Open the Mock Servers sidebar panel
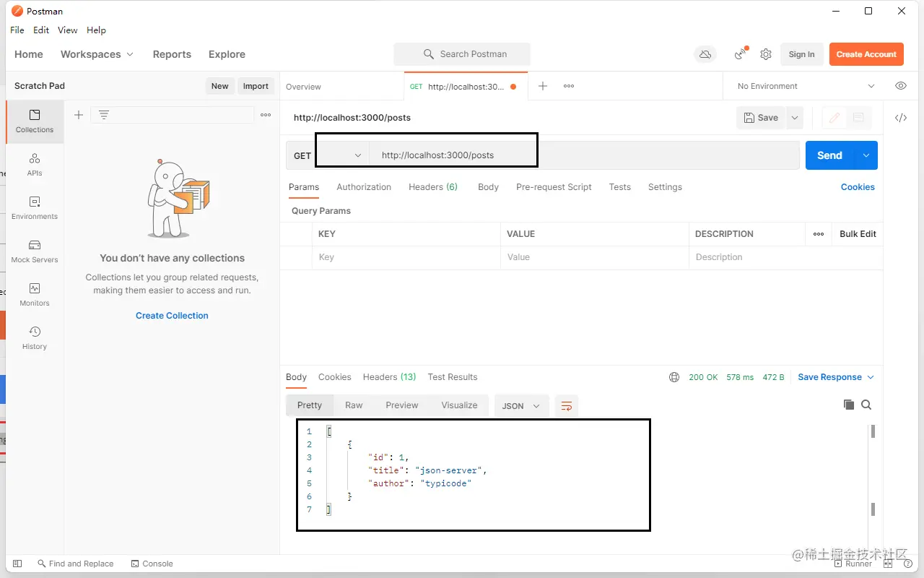Screen dimensions: 924x578 pos(35,251)
